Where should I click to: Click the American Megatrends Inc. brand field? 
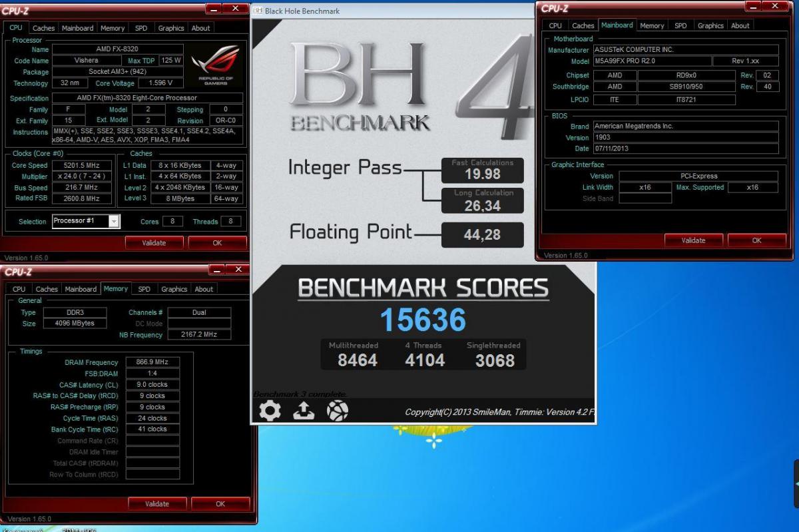point(685,126)
